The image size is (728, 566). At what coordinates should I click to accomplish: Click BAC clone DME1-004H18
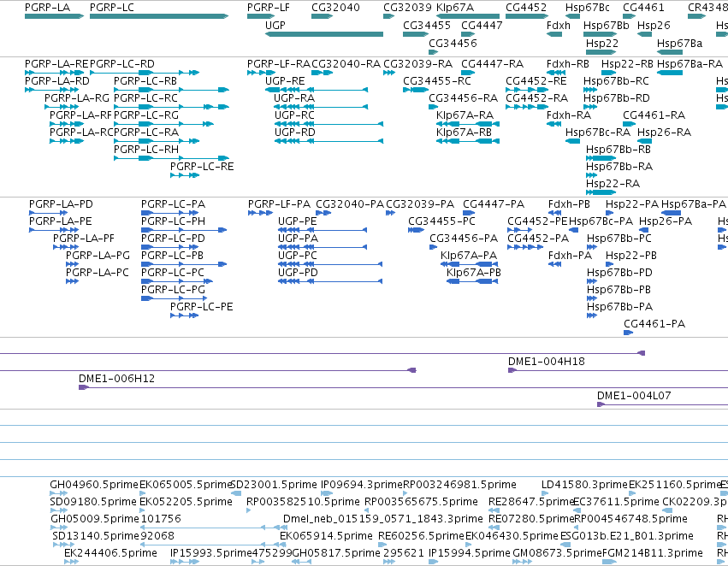(618, 370)
